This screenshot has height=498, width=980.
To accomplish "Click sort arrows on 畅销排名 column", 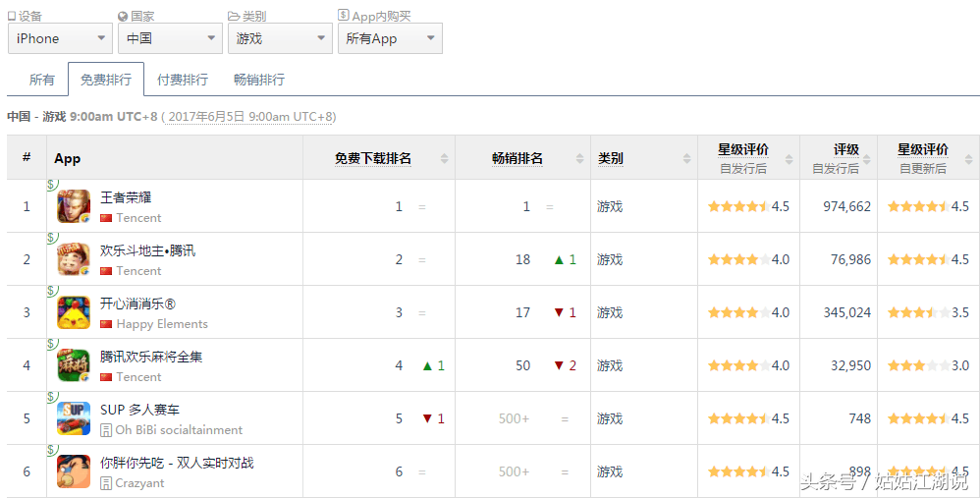I will (x=580, y=159).
